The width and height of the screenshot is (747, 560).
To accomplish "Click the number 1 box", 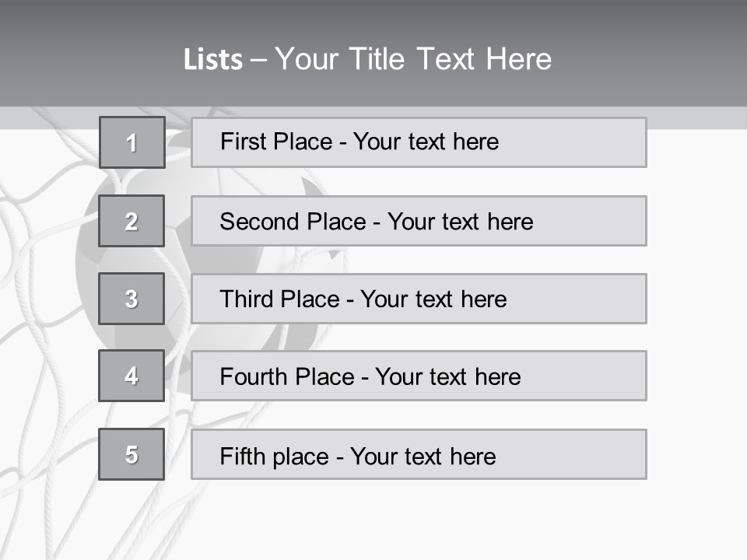I will point(132,142).
